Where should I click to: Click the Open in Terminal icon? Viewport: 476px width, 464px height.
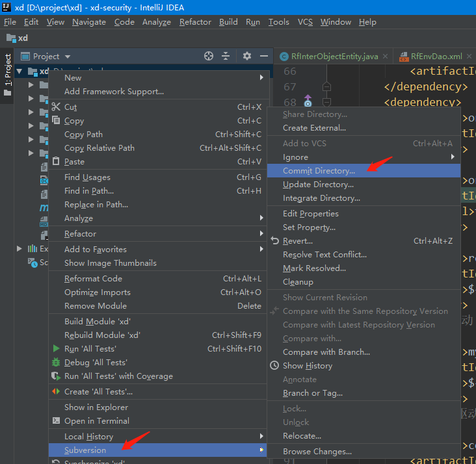tap(56, 420)
